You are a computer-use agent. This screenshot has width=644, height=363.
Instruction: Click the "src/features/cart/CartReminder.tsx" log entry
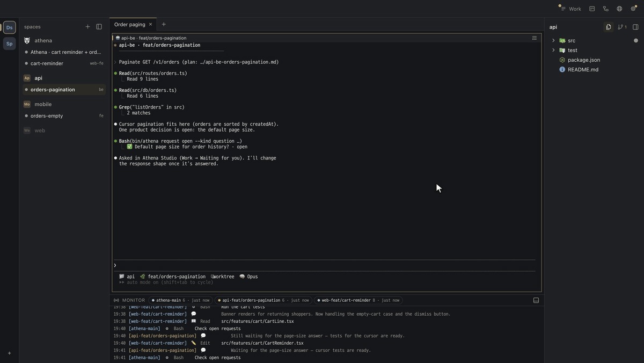pos(262,343)
